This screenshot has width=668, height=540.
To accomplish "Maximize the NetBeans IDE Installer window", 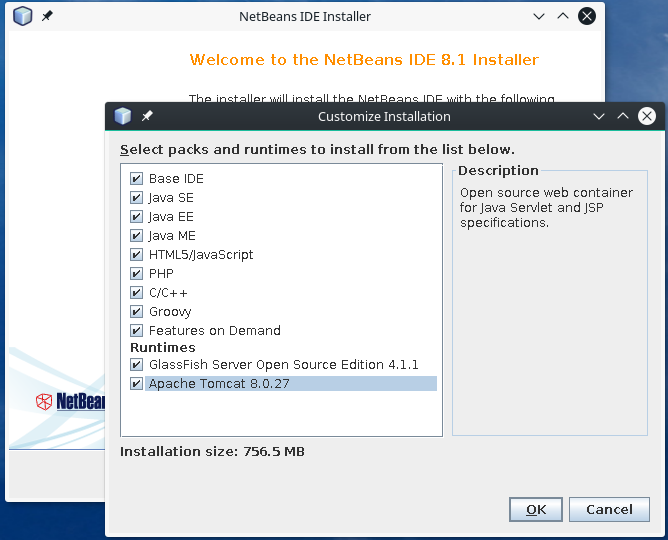I will [563, 16].
